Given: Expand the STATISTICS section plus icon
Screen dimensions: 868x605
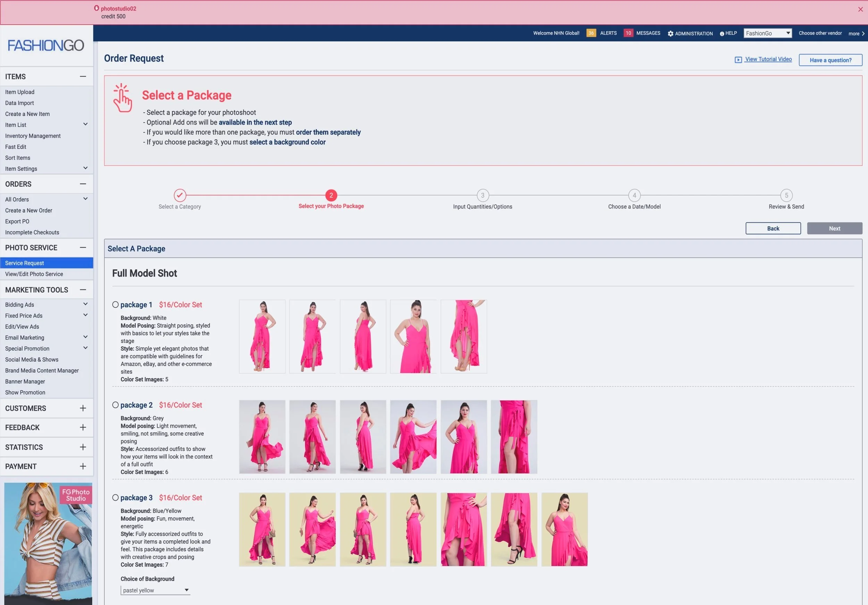Looking at the screenshot, I should coord(83,447).
